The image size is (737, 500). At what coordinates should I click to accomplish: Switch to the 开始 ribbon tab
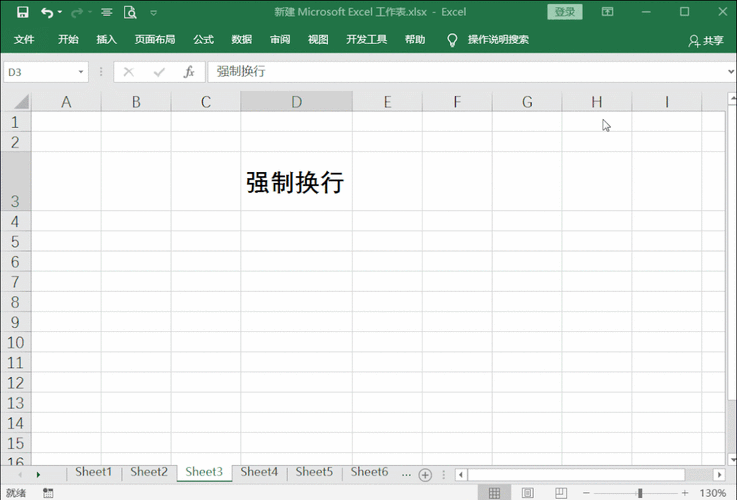click(68, 39)
